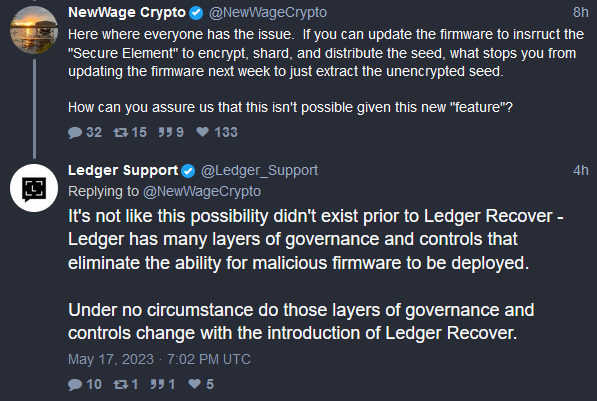The height and width of the screenshot is (401, 597).
Task: Open Ledger Support's avatar
Action: click(x=34, y=188)
